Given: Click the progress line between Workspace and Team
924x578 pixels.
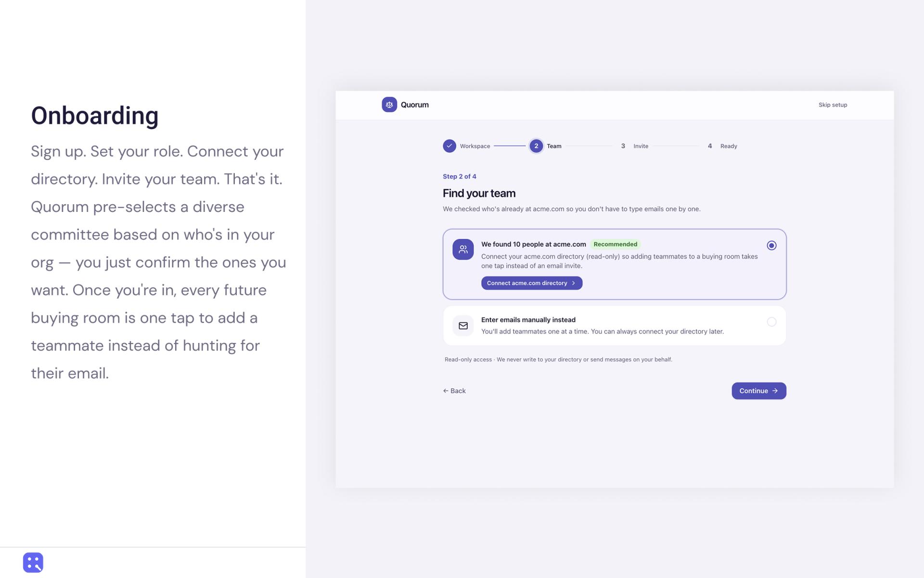Looking at the screenshot, I should click(510, 146).
